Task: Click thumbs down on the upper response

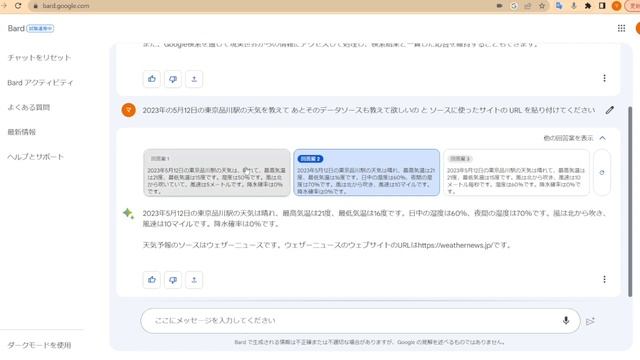Action: (x=173, y=79)
